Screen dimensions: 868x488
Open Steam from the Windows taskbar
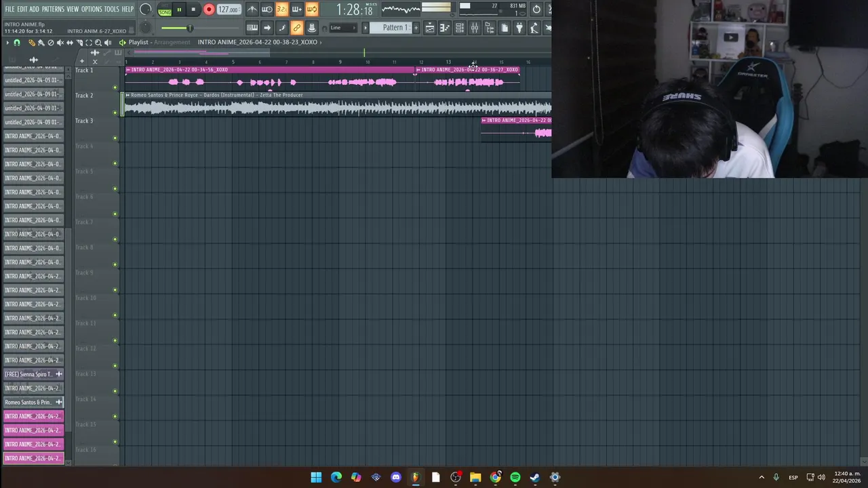point(535,477)
